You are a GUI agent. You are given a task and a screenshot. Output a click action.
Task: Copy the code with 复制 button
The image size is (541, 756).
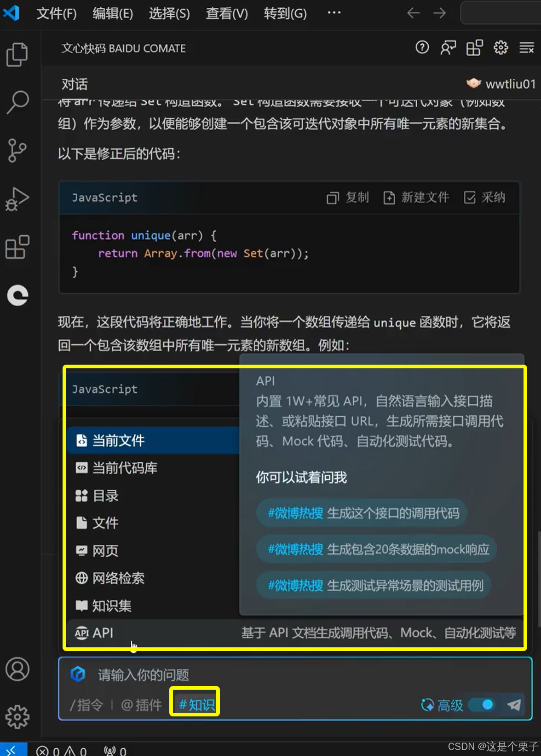348,198
